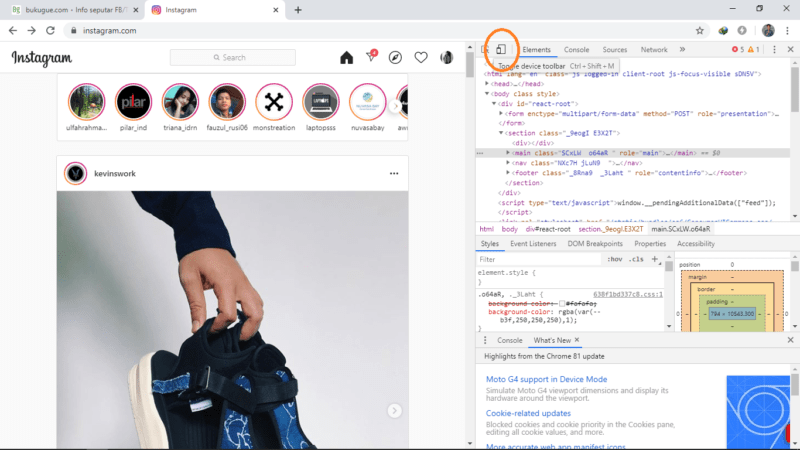Show more stories arrow
This screenshot has height=450, width=800.
[x=395, y=106]
